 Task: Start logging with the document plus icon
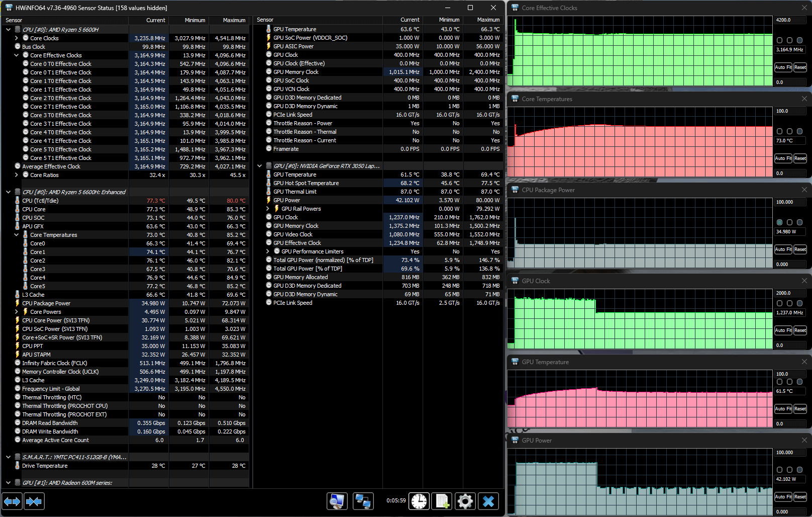coord(442,501)
